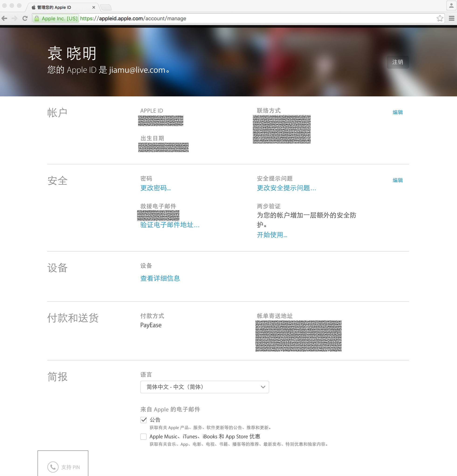
Task: Open the Chrome hamburger menu icon
Action: [452, 18]
